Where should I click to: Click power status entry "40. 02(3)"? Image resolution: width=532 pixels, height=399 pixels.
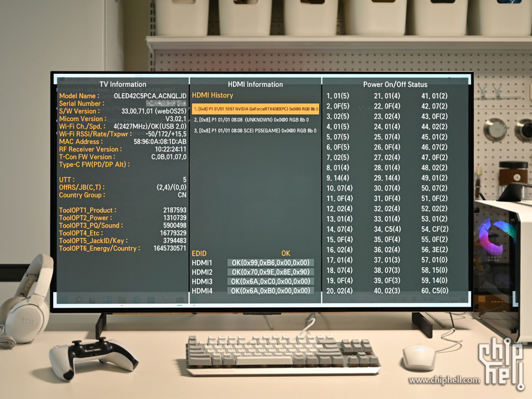387,291
